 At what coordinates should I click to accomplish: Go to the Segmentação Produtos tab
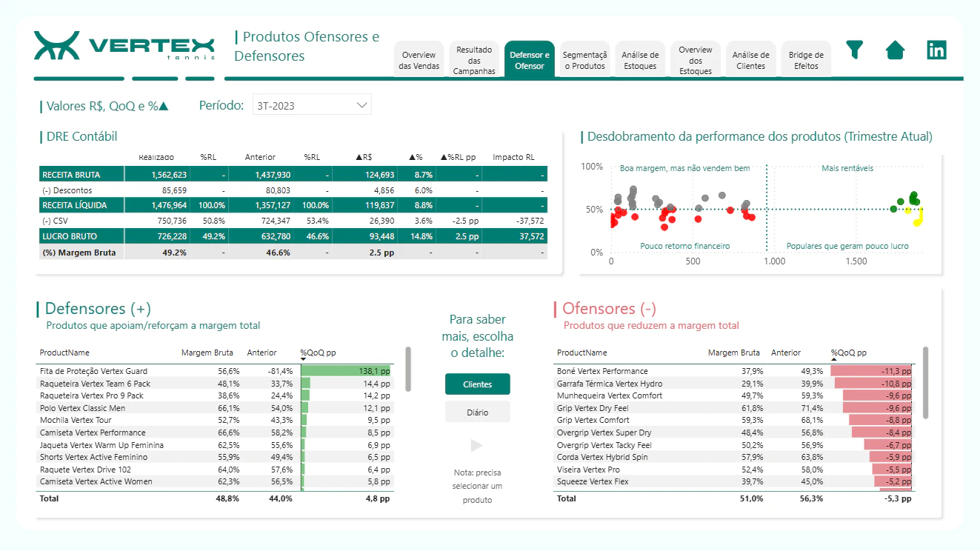pos(585,60)
